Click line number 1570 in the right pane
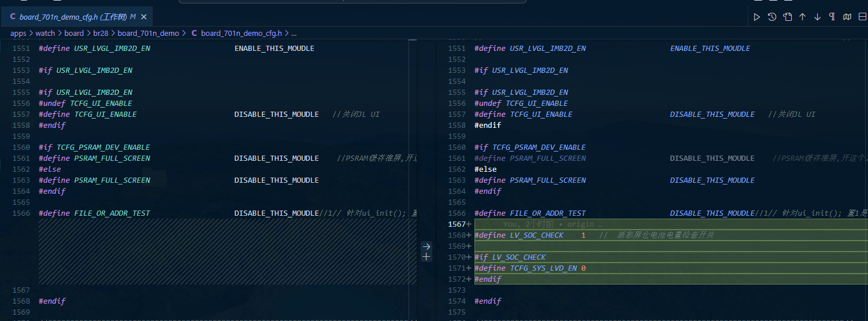This screenshot has height=321, width=868. 457,257
